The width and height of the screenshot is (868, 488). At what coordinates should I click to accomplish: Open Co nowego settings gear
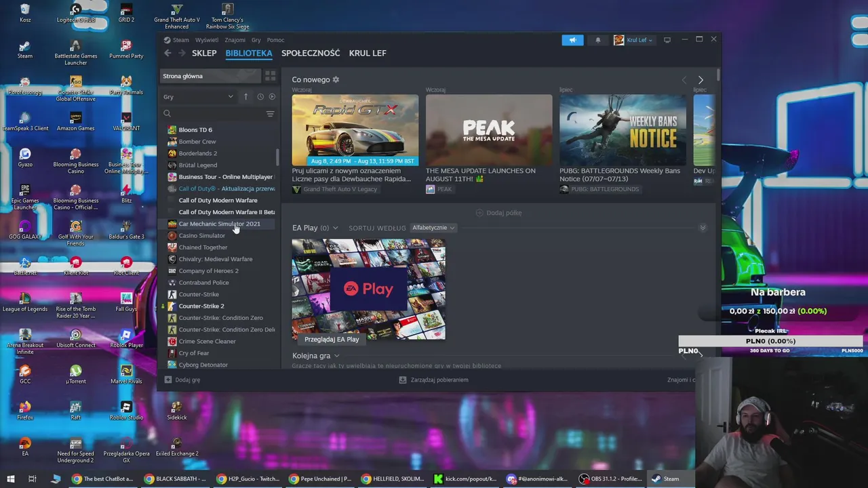336,80
